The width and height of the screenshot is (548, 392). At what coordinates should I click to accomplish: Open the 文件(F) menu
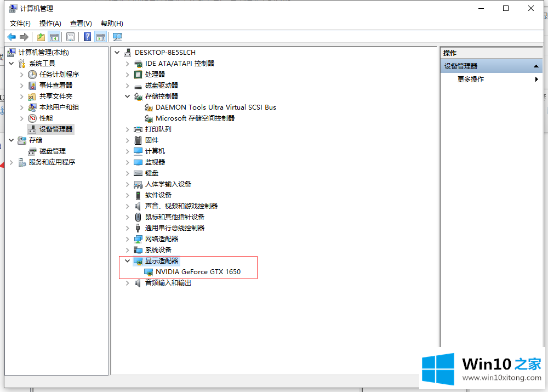click(20, 24)
